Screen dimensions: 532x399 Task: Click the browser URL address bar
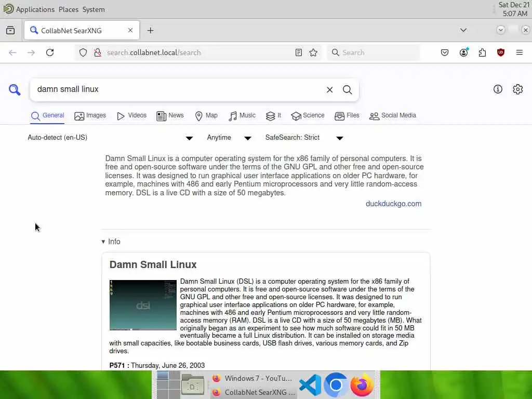(198, 52)
